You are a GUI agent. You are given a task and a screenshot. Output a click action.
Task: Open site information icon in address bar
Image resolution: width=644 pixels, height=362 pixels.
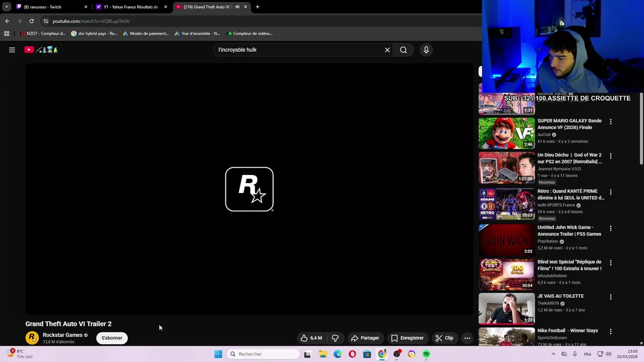pos(46,21)
